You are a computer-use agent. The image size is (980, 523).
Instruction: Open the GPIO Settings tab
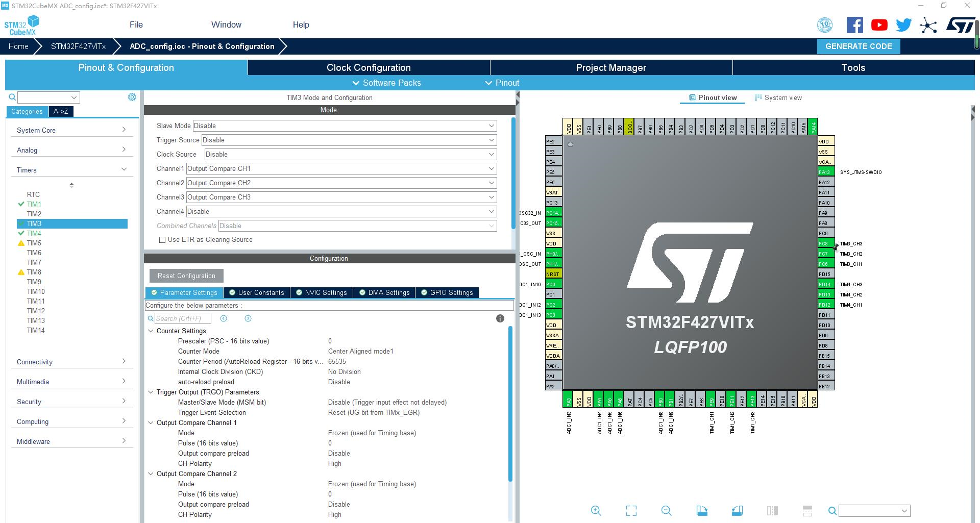pyautogui.click(x=447, y=292)
